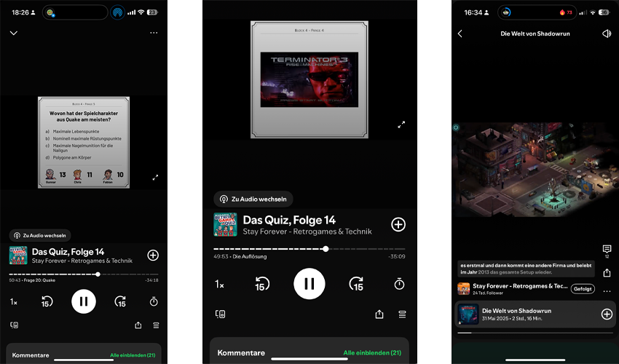Open three-dots menu beside Gefolgt button
619x364 pixels.
click(x=607, y=291)
